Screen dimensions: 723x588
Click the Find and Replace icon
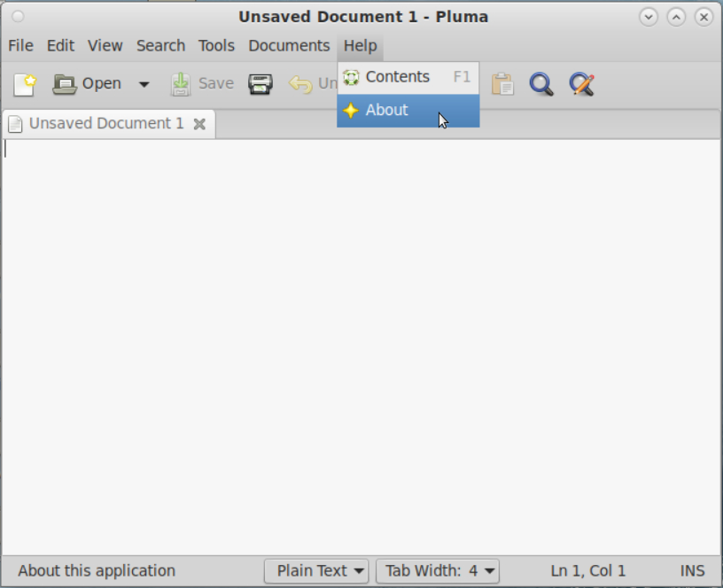581,83
